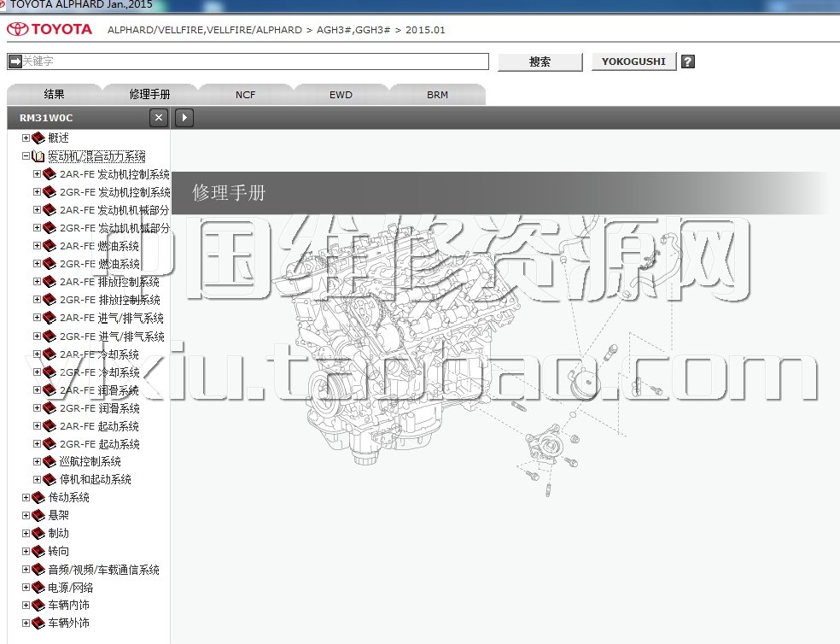Click the RM31W0C panel title
Image resolution: width=840 pixels, height=644 pixels.
(46, 118)
